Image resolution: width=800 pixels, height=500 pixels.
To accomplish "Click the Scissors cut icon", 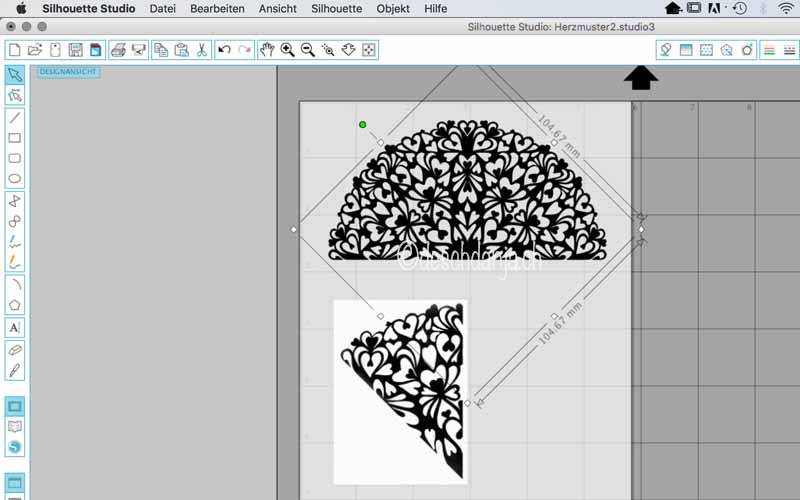I will pos(201,49).
